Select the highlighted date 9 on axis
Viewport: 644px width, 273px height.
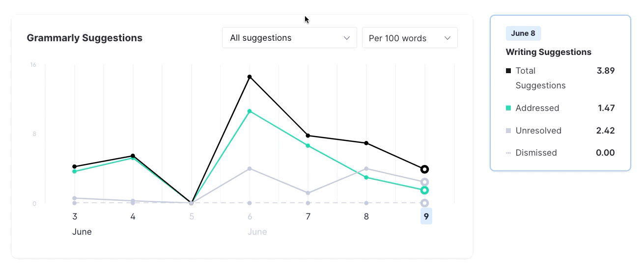tap(426, 216)
